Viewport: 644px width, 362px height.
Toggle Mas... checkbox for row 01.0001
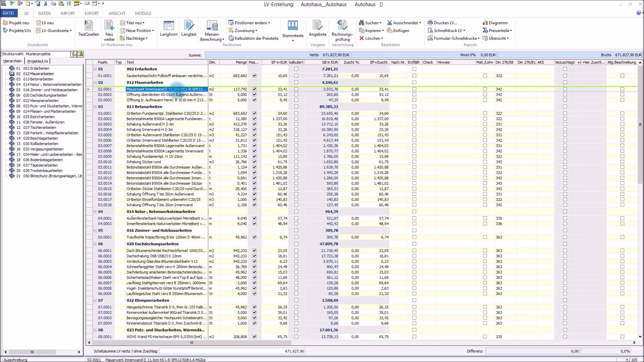click(x=255, y=76)
